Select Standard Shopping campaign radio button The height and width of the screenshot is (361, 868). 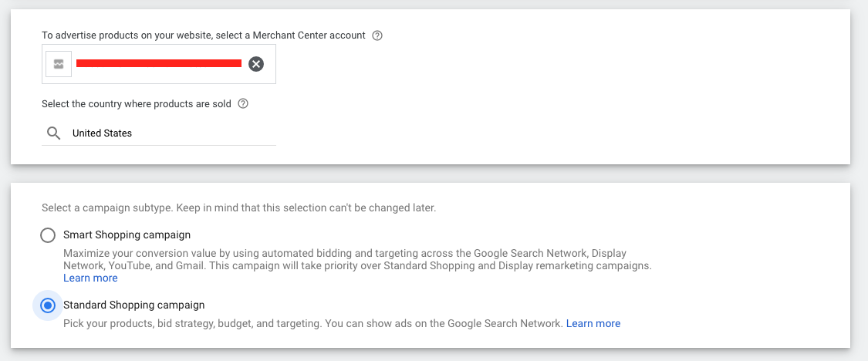pos(48,305)
